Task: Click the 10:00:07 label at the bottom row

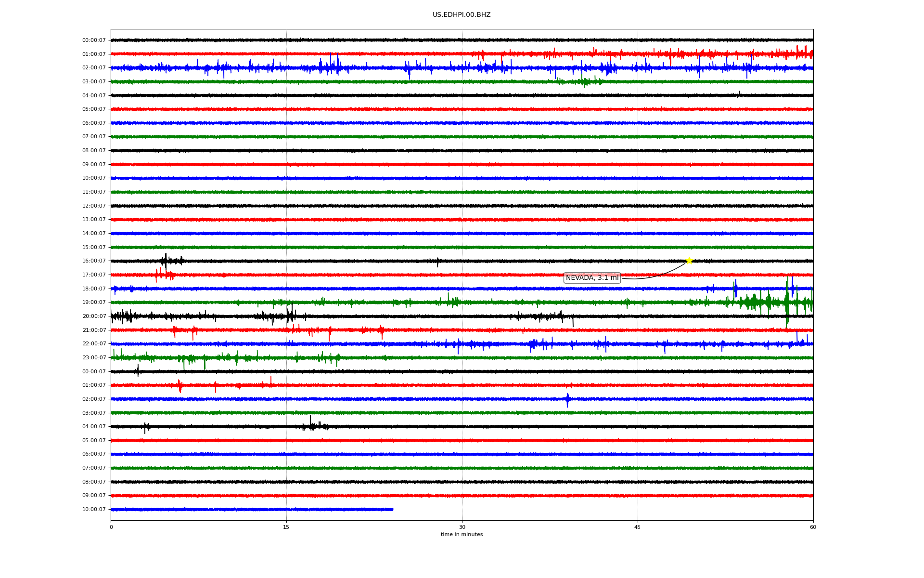Action: (x=94, y=510)
